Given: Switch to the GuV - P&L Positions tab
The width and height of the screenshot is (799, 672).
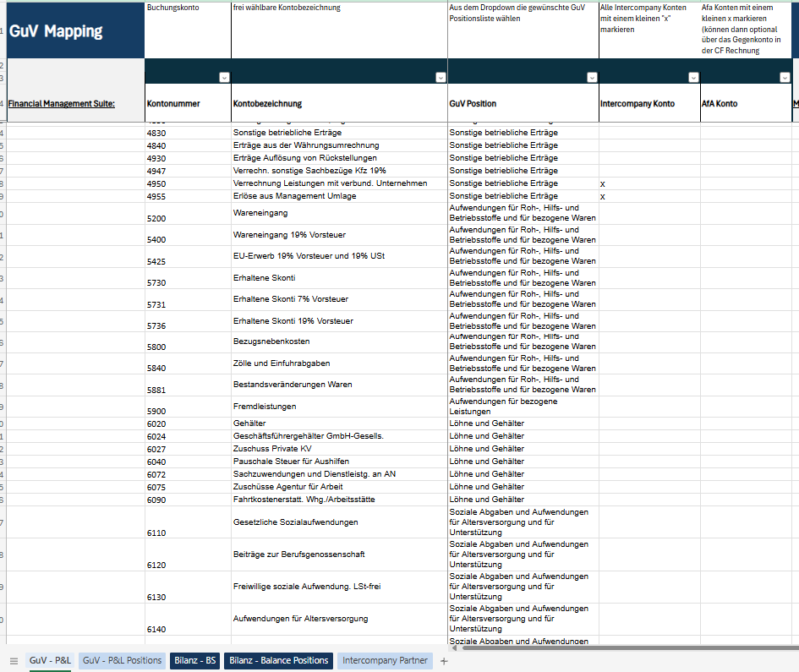Looking at the screenshot, I should 123,660.
